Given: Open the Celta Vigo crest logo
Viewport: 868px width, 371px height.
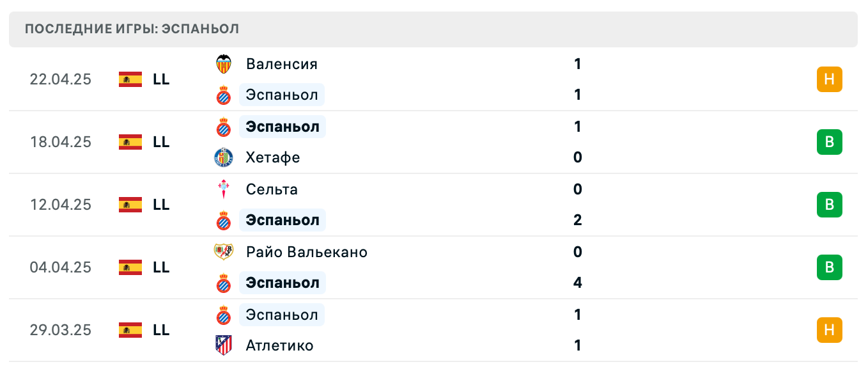Looking at the screenshot, I should pos(225,189).
